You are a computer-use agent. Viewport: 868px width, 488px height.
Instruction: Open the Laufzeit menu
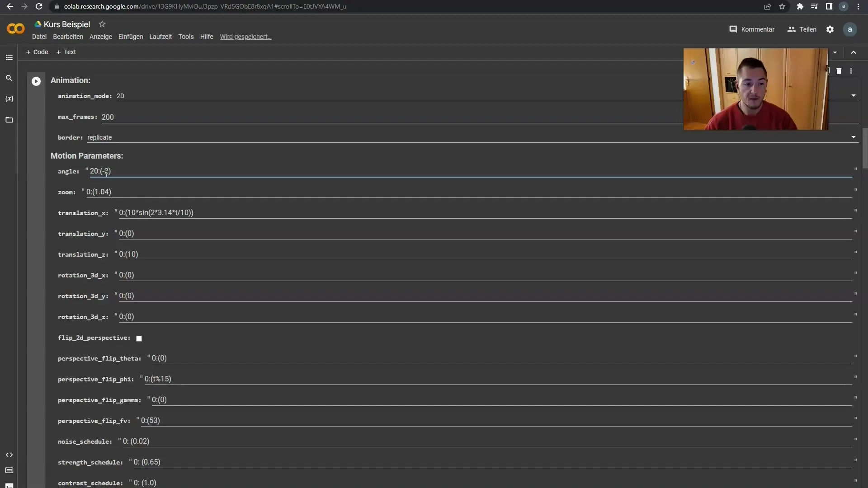pyautogui.click(x=160, y=36)
